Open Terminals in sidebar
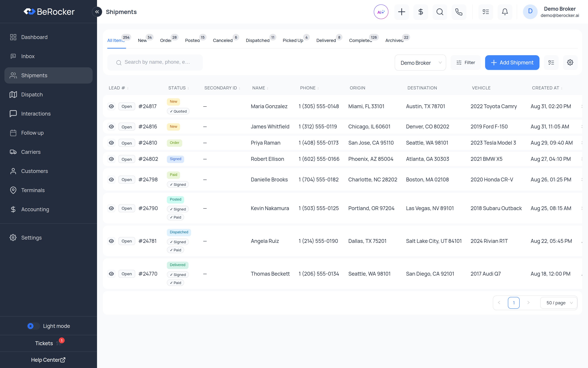The width and height of the screenshot is (588, 368). pyautogui.click(x=49, y=190)
